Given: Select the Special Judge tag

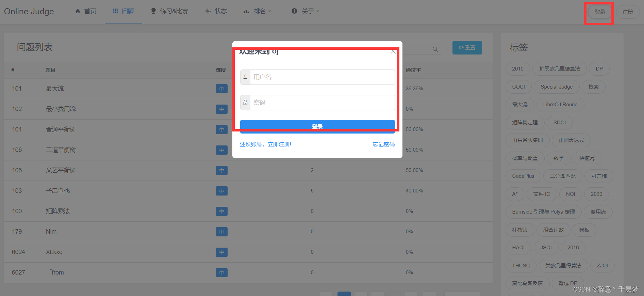Looking at the screenshot, I should (557, 87).
